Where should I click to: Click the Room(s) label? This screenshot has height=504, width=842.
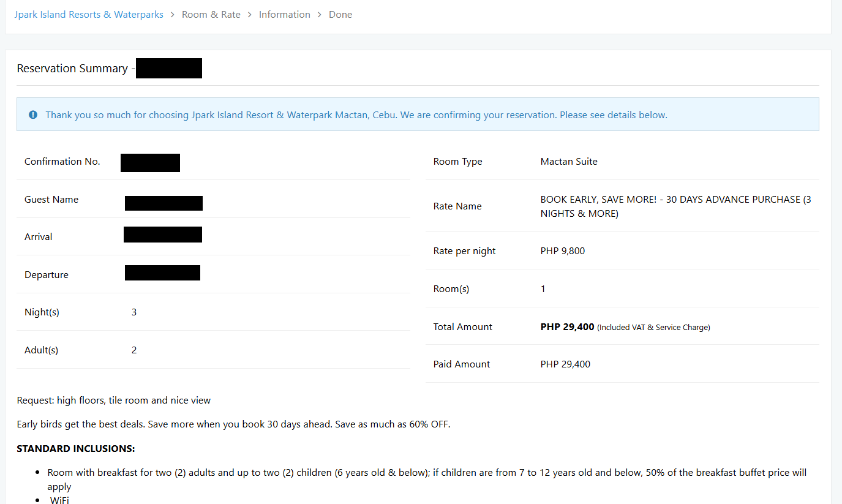pyautogui.click(x=451, y=289)
